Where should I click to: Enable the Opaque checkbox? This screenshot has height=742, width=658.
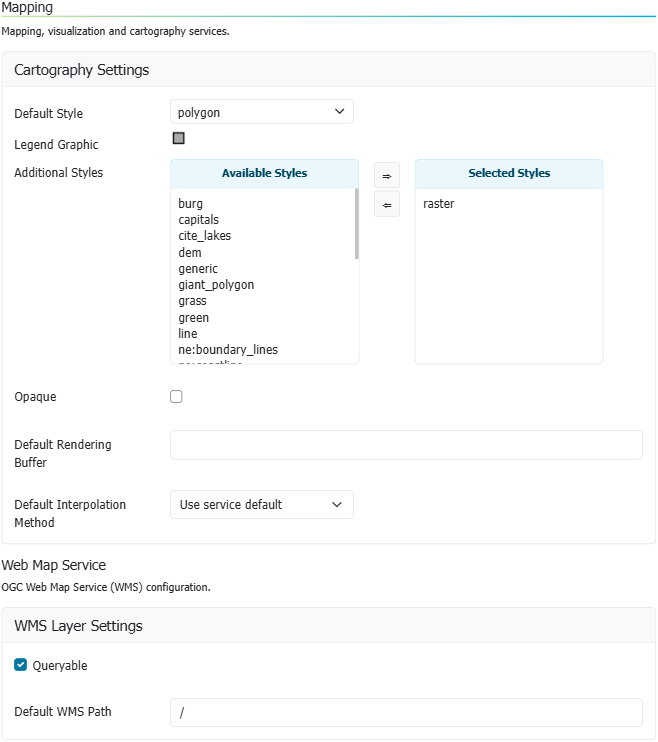point(176,397)
